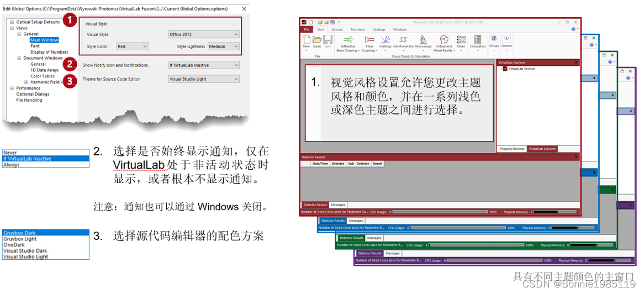
Task: Open the Style Lightness dropdown
Action: point(224,46)
